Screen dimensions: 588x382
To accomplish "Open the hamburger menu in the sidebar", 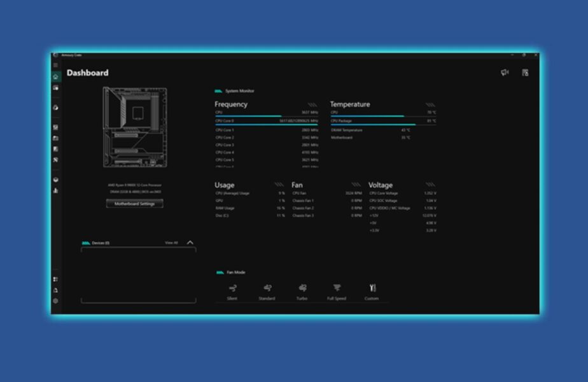I will (x=56, y=65).
